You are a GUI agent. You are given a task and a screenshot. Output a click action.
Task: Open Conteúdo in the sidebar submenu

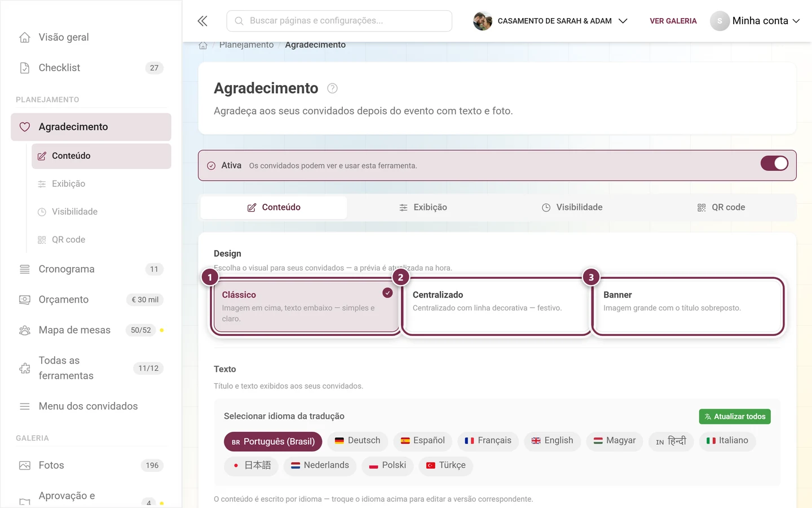point(101,156)
